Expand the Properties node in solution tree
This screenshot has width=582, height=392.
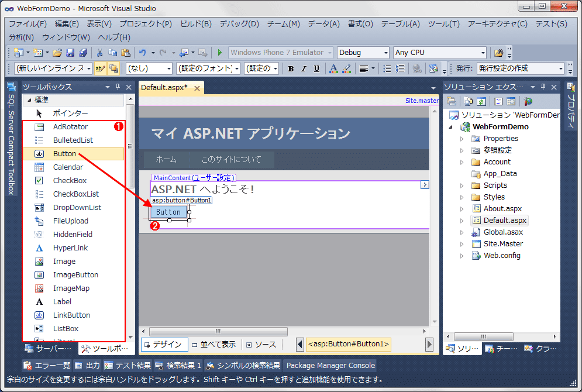coord(462,139)
